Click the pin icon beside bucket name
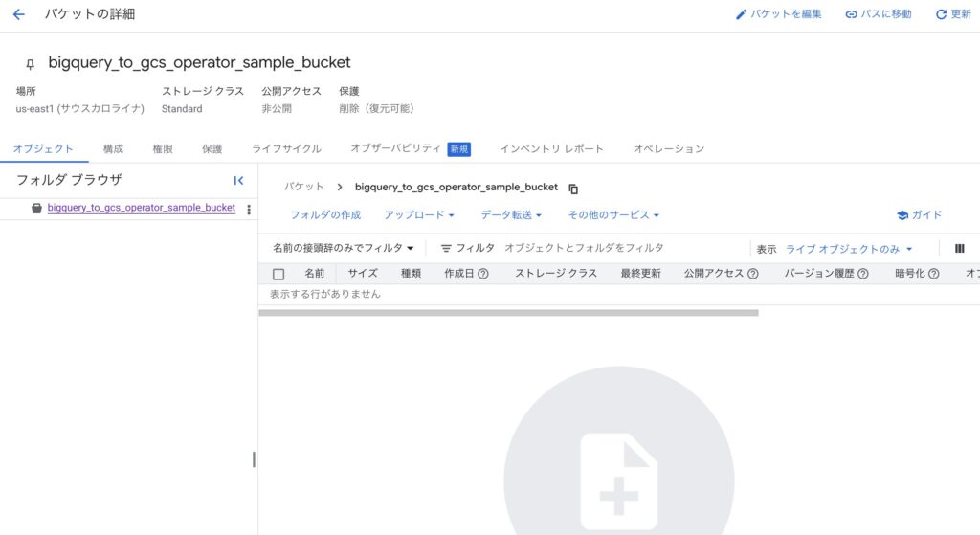This screenshot has height=535, width=980. pyautogui.click(x=30, y=64)
